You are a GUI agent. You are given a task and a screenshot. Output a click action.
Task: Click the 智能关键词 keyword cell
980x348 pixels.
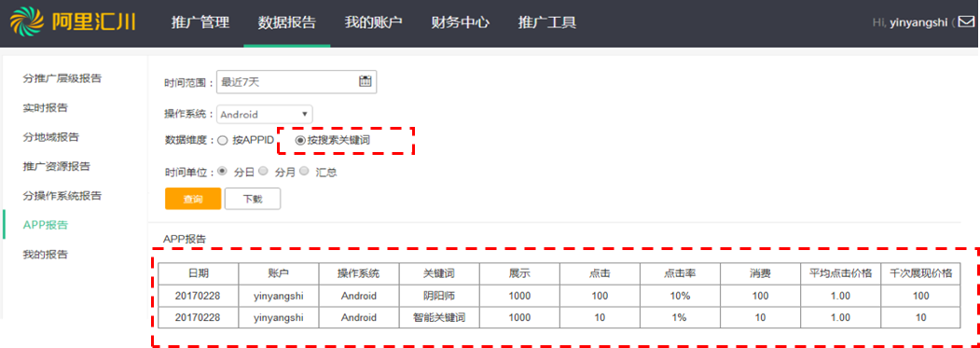439,317
